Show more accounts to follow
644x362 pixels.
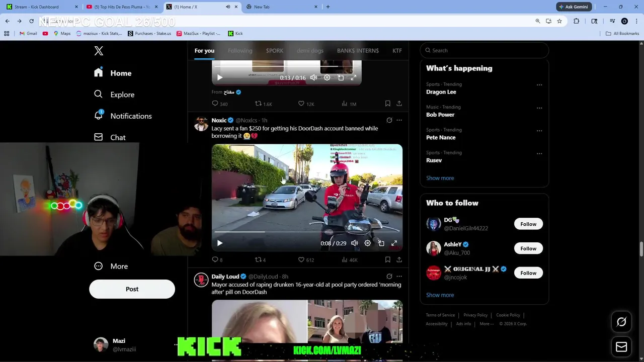(440, 295)
